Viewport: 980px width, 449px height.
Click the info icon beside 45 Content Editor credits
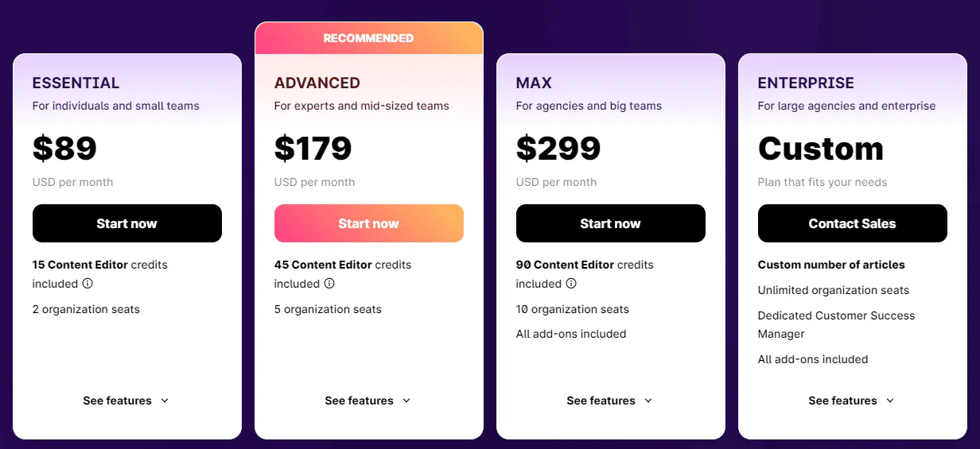pos(329,284)
